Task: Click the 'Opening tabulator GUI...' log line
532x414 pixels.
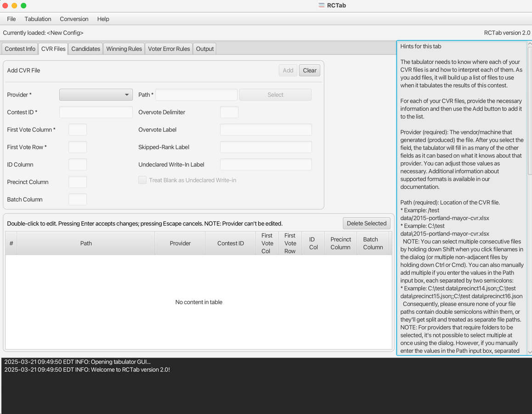Action: 77,362
